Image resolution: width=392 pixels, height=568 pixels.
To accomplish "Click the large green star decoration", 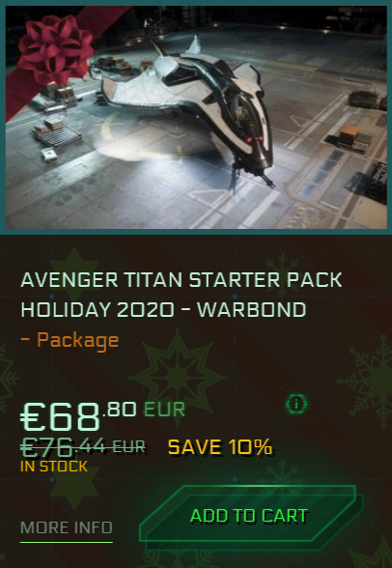I will tap(178, 378).
